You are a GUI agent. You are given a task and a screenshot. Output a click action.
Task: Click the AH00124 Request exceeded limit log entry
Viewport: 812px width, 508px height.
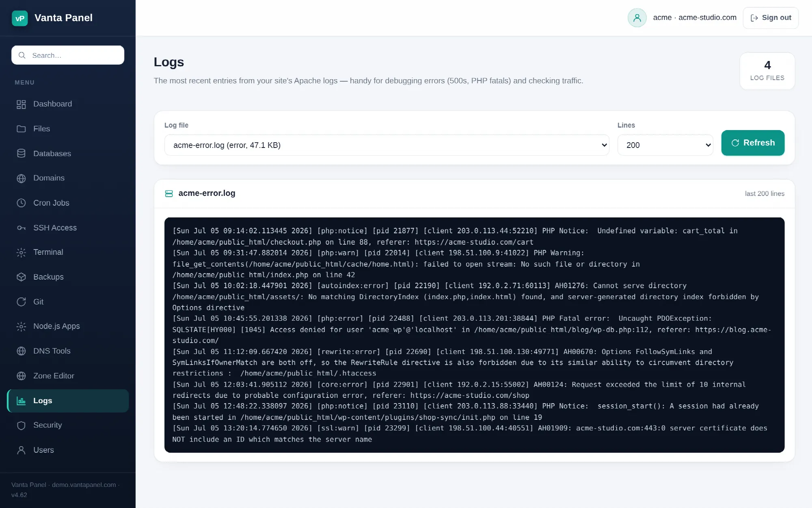459,390
